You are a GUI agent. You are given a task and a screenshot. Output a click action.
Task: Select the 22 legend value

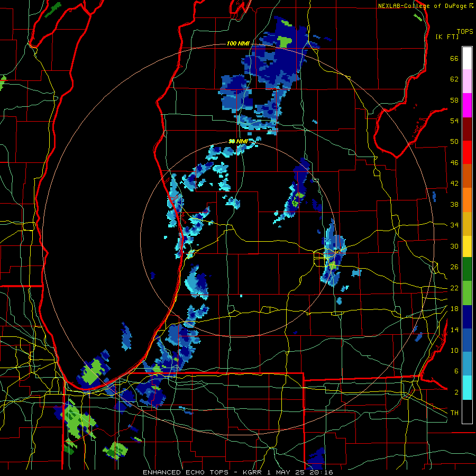click(x=454, y=288)
